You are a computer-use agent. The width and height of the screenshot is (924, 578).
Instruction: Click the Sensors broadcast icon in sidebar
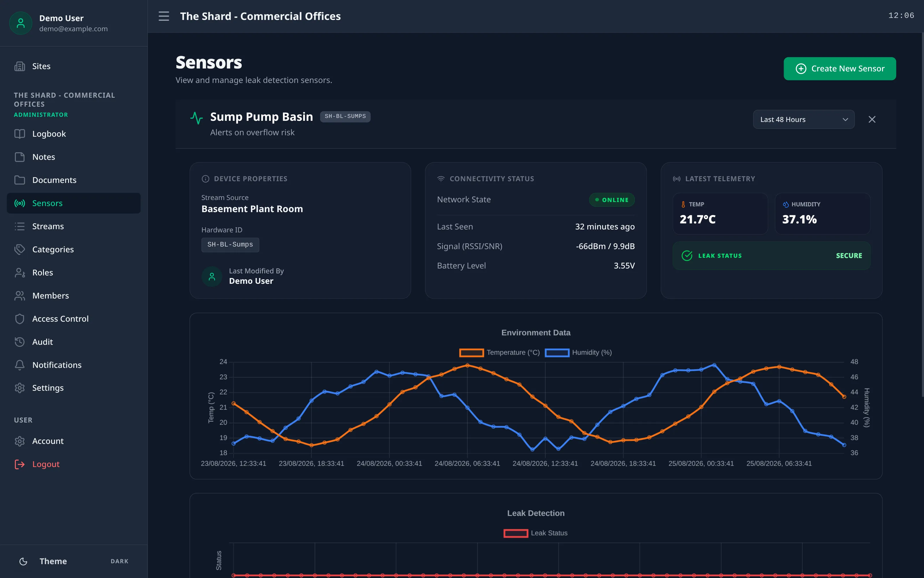click(19, 203)
